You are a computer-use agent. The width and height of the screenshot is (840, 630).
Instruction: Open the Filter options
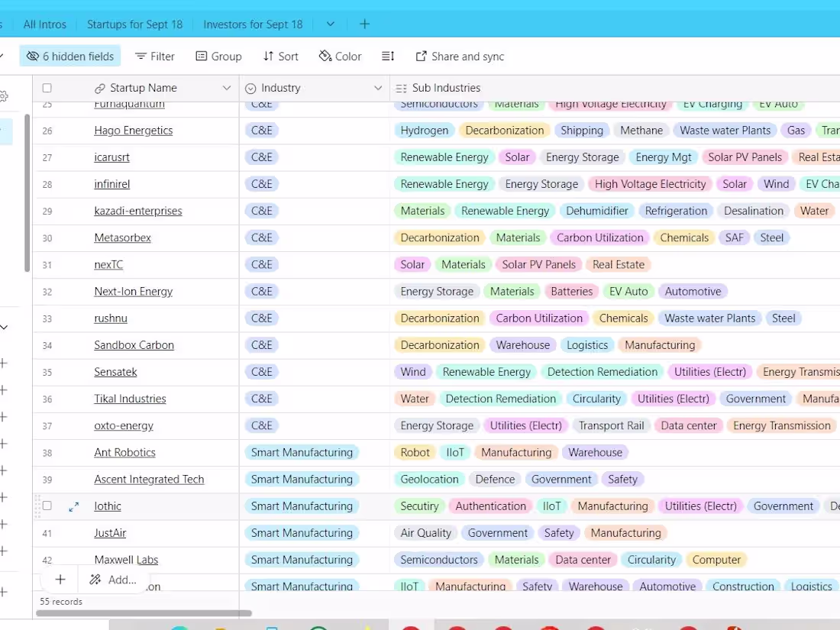point(155,57)
